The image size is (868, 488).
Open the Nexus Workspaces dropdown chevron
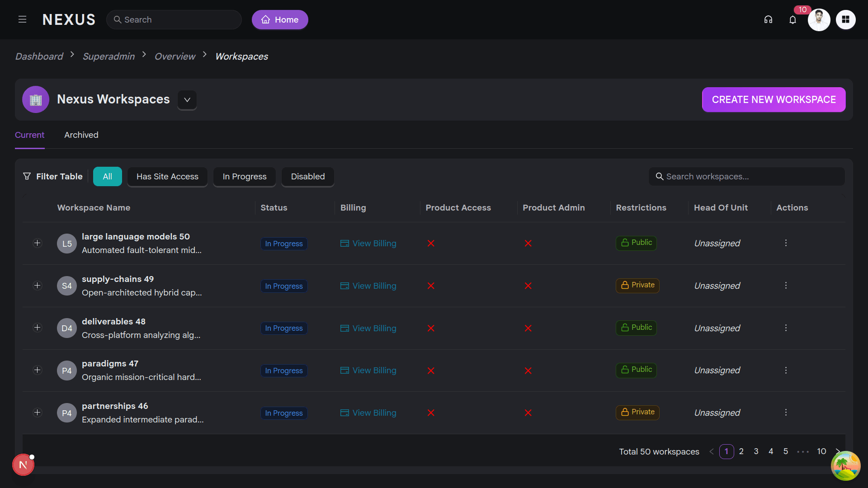click(x=187, y=100)
